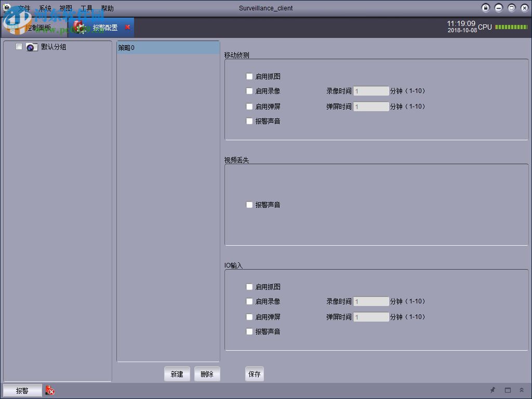532x399 pixels.
Task: Click 弹屏时间 field under IO输入
Action: pos(371,317)
